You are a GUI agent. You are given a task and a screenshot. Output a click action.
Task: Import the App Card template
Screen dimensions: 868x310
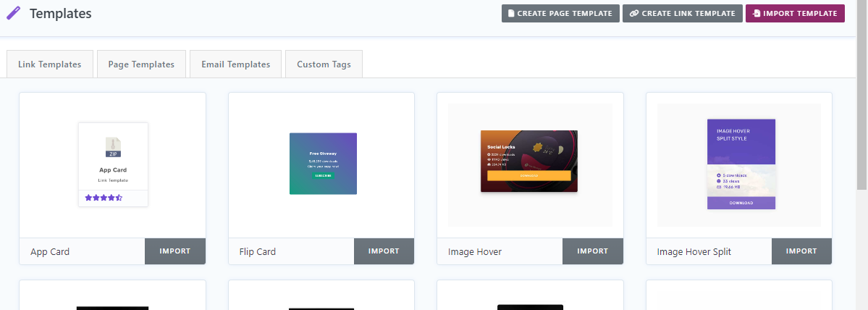(175, 251)
